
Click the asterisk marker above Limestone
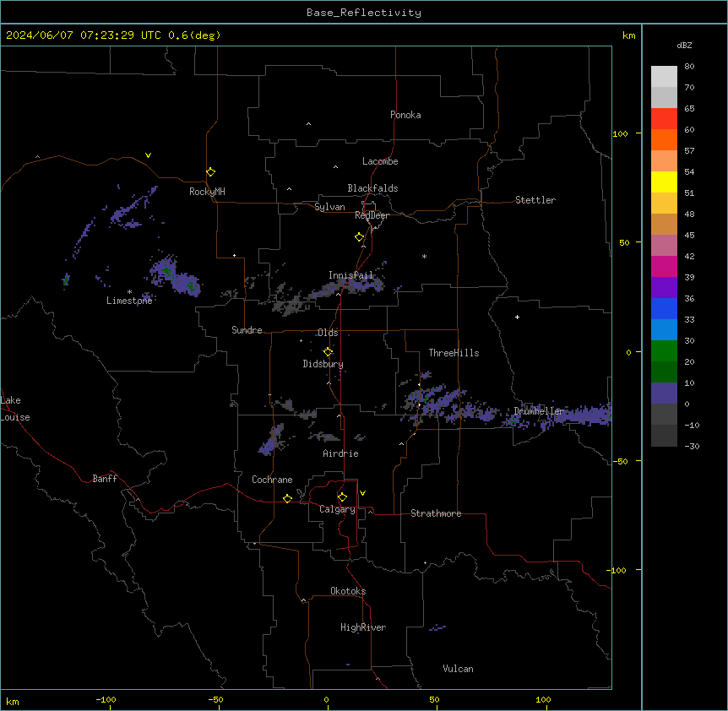[129, 291]
